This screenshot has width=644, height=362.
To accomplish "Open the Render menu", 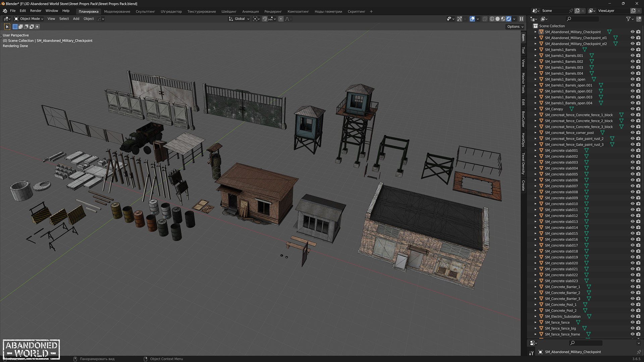I will coord(36,11).
